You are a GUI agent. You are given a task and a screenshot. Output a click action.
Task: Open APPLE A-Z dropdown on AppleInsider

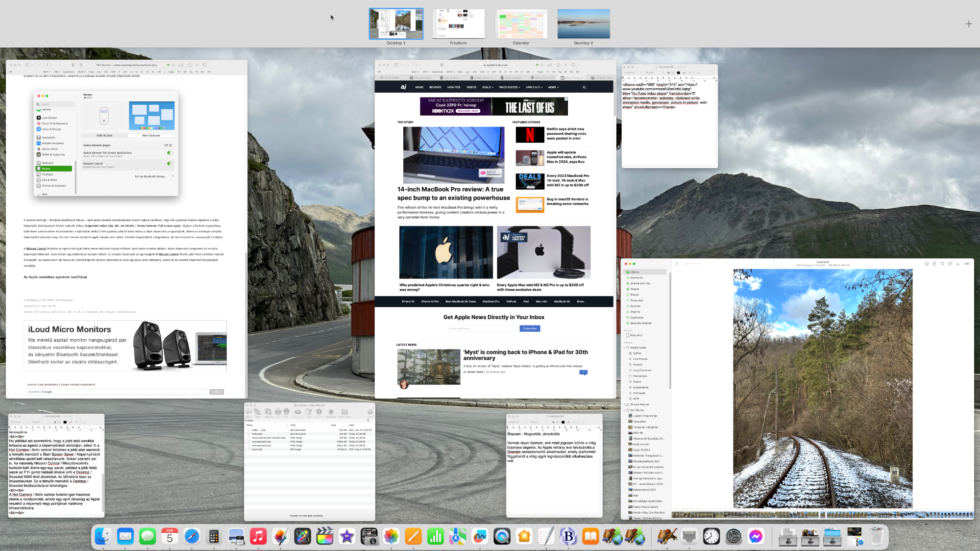pyautogui.click(x=534, y=87)
